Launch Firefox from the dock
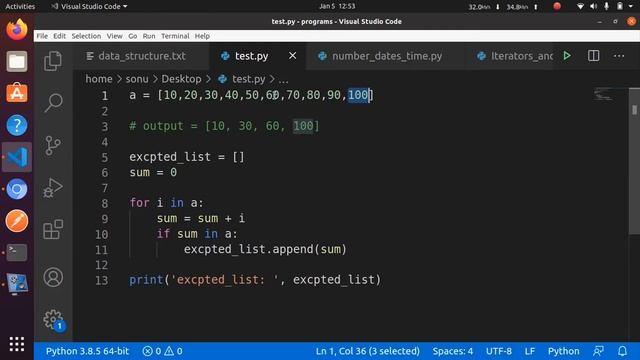This screenshot has height=360, width=640. point(17,30)
